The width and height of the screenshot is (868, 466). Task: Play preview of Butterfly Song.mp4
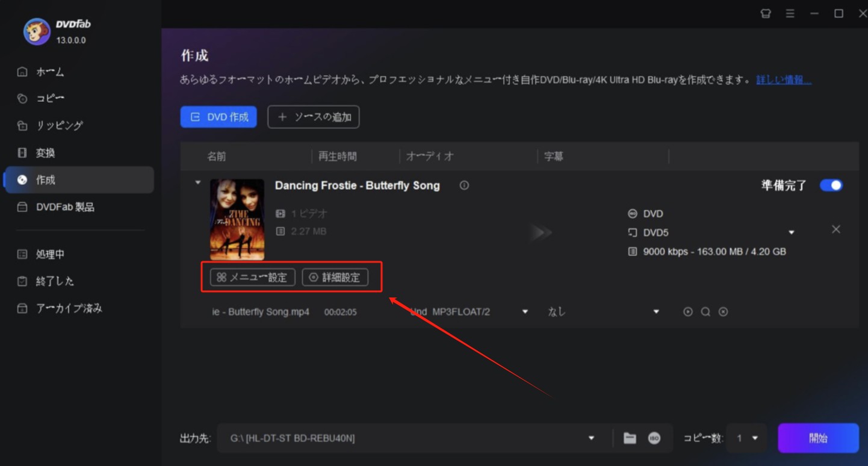688,312
